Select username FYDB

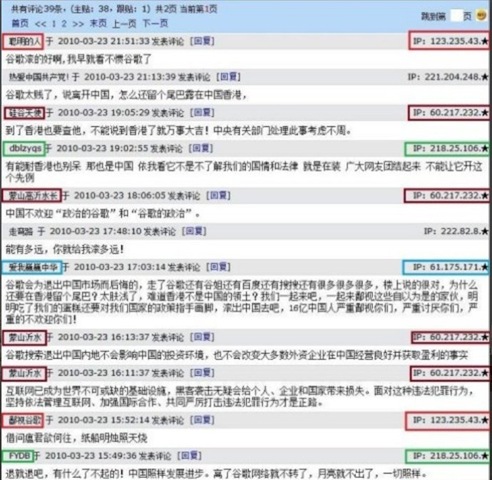20,456
